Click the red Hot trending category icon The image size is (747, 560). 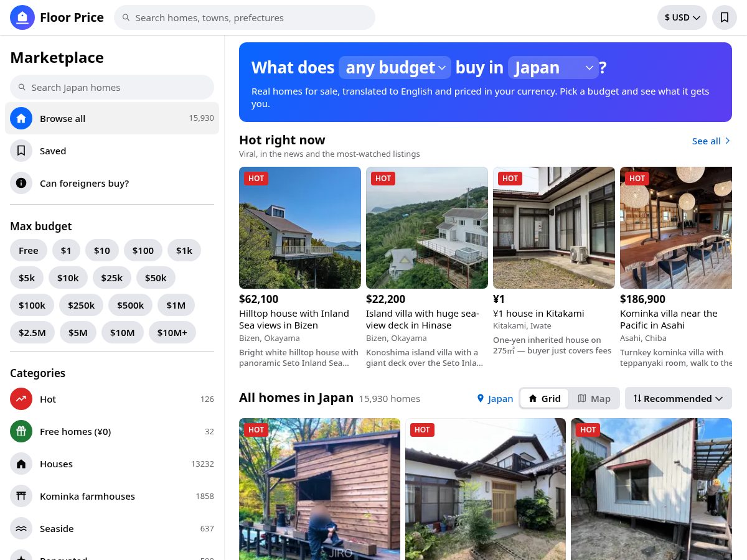coord(21,399)
